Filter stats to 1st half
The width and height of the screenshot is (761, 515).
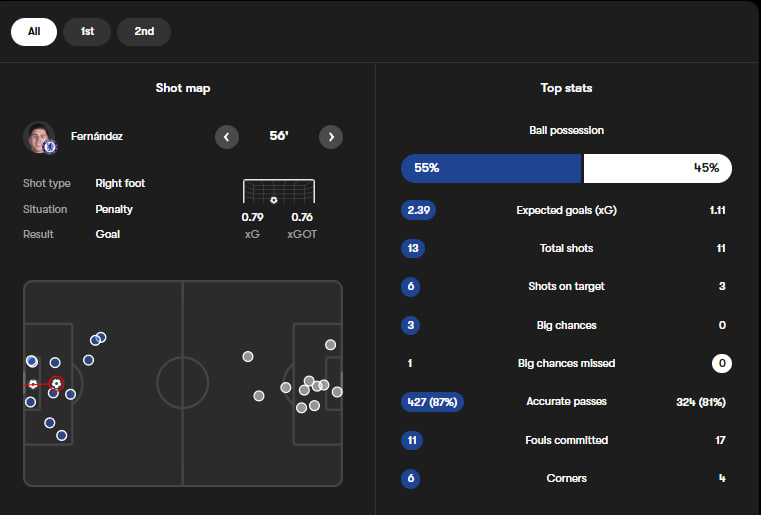click(88, 31)
